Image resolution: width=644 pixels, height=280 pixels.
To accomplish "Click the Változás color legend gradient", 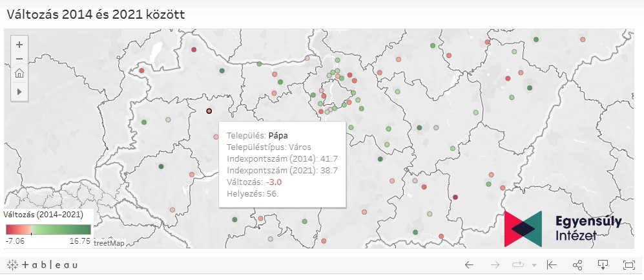I will coord(48,229).
